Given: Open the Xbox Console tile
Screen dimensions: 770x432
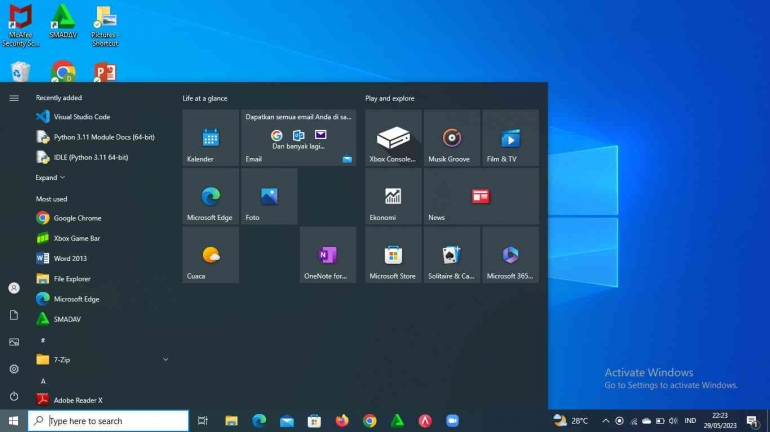Looking at the screenshot, I should [x=393, y=138].
